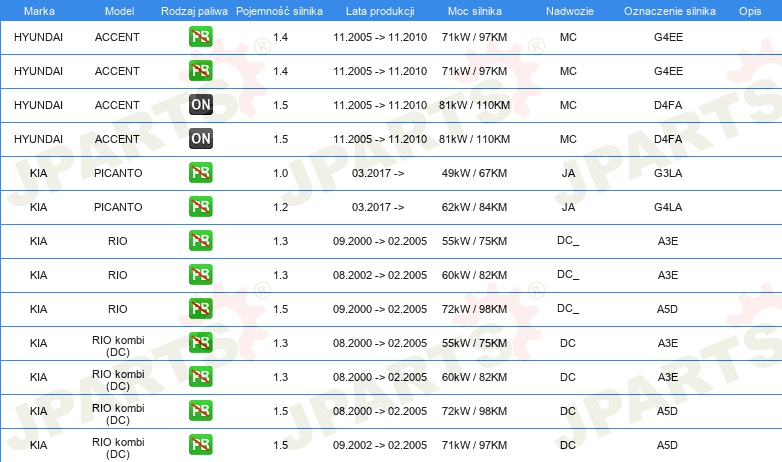Click 55kW / 75KM in the RIO kombi row
782x462 pixels.
pos(474,343)
